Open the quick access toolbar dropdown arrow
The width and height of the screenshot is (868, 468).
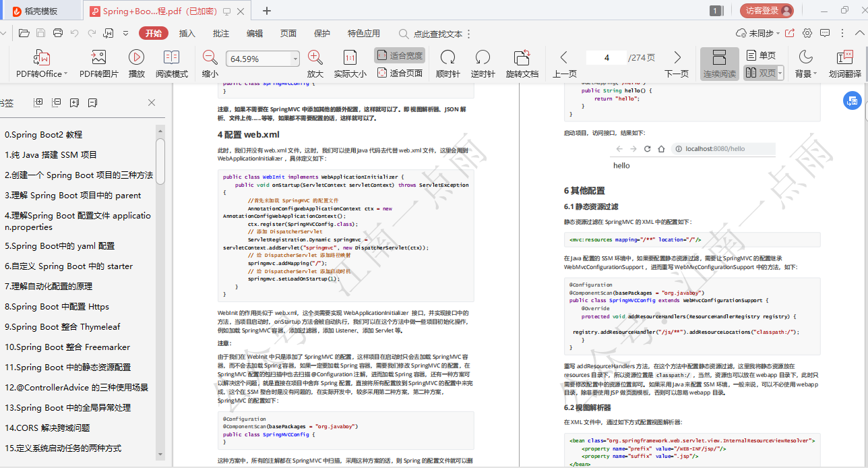pyautogui.click(x=125, y=34)
